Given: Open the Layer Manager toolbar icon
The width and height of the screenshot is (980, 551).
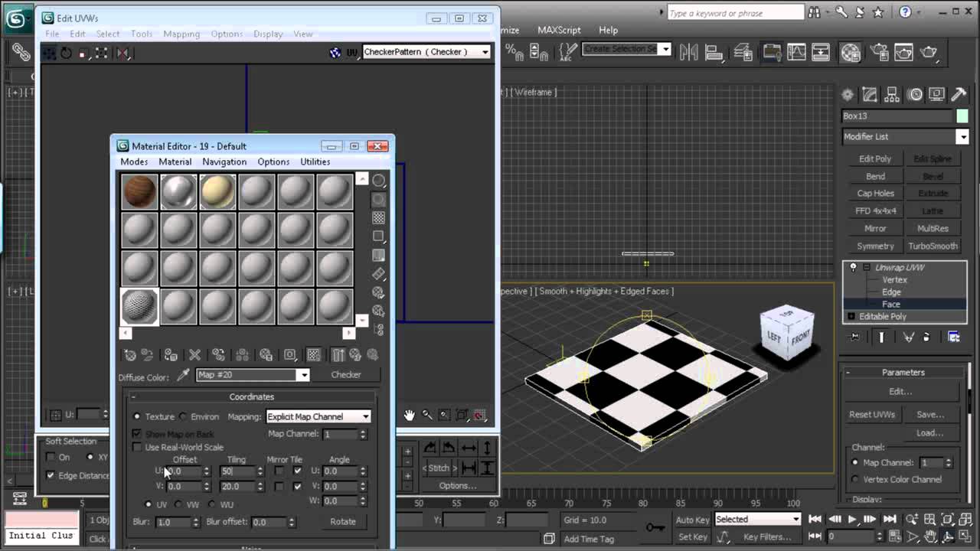Looking at the screenshot, I should pyautogui.click(x=743, y=52).
